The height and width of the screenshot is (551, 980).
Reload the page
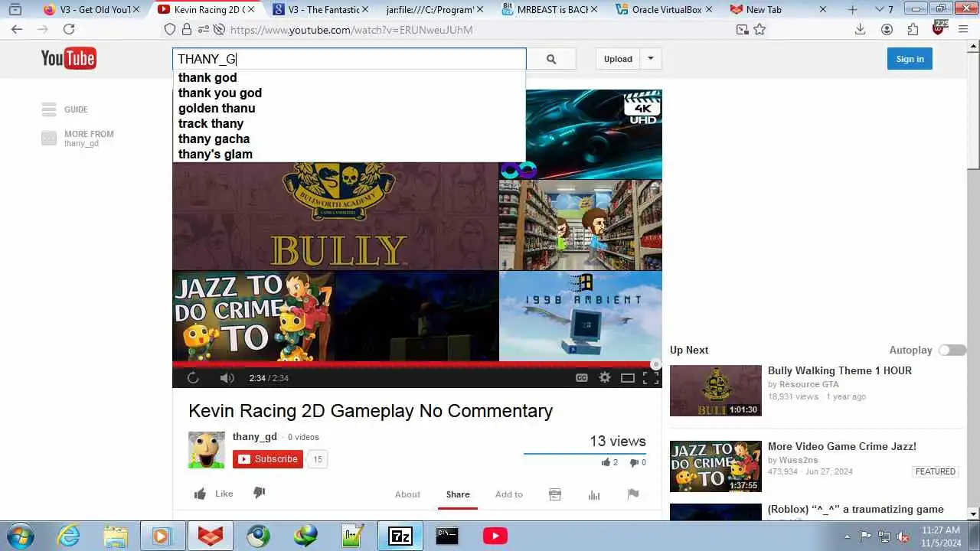(x=69, y=29)
